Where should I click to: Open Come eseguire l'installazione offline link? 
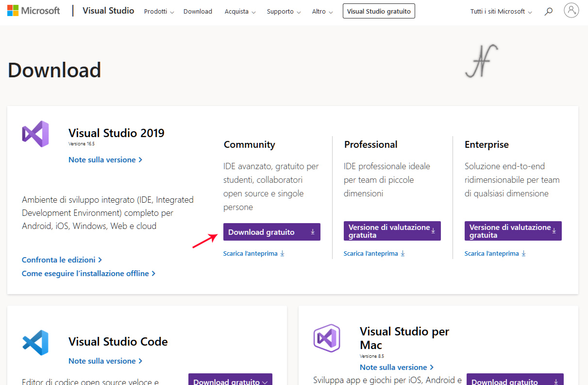pos(88,274)
